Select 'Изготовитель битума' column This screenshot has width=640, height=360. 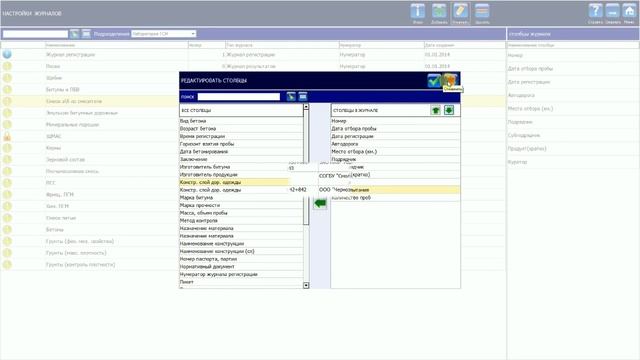point(234,167)
